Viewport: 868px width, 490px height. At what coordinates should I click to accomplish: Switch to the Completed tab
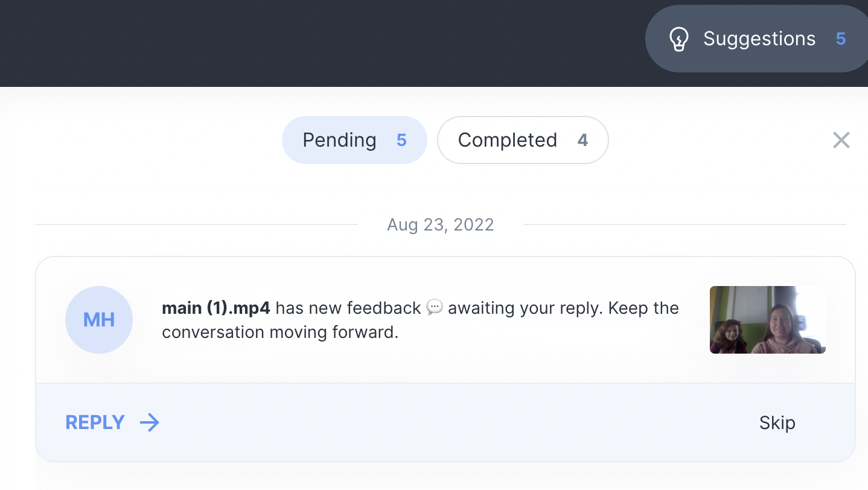pos(507,140)
